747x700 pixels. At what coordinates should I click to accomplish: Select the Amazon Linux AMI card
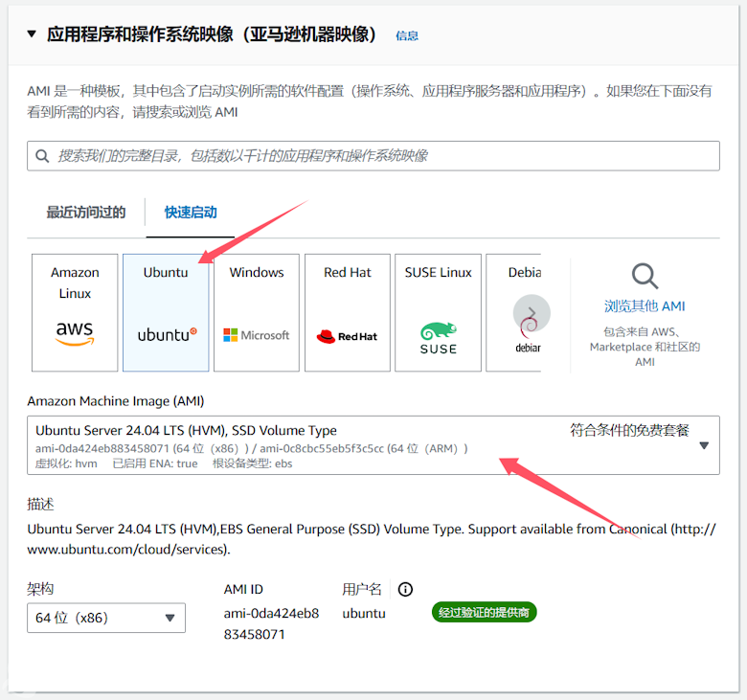click(x=75, y=312)
